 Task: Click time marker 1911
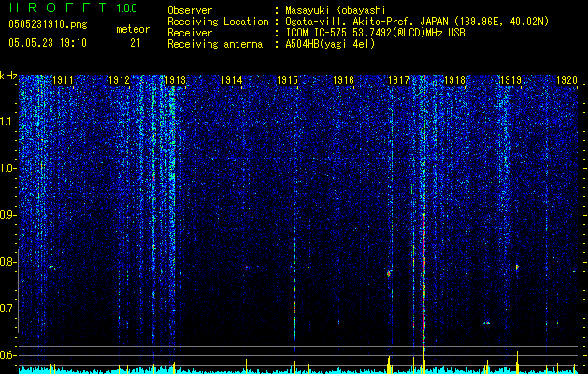[x=63, y=80]
